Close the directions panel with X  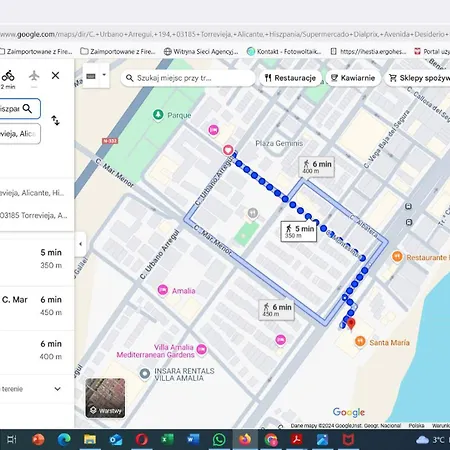pos(56,76)
